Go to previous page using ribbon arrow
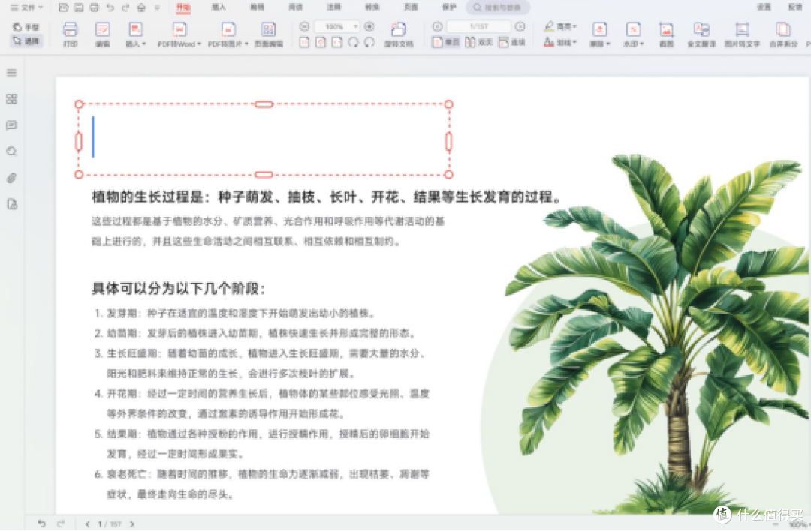The height and width of the screenshot is (532, 811). (x=438, y=26)
